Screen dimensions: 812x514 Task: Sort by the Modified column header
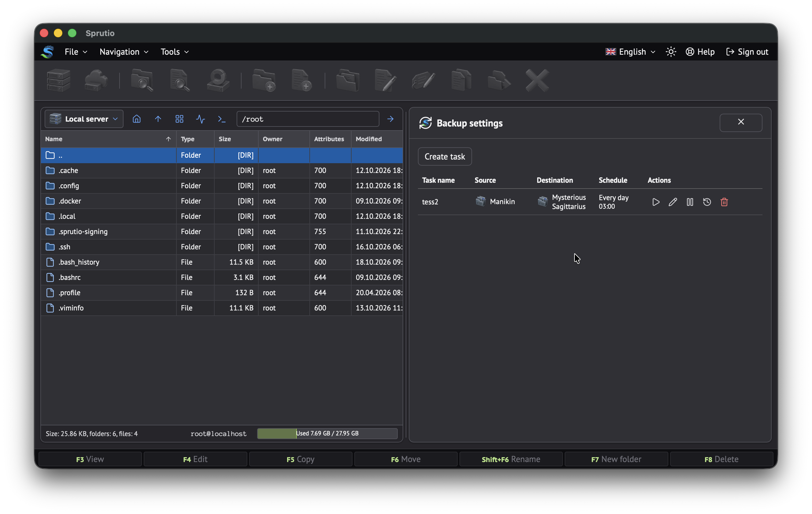tap(377, 139)
